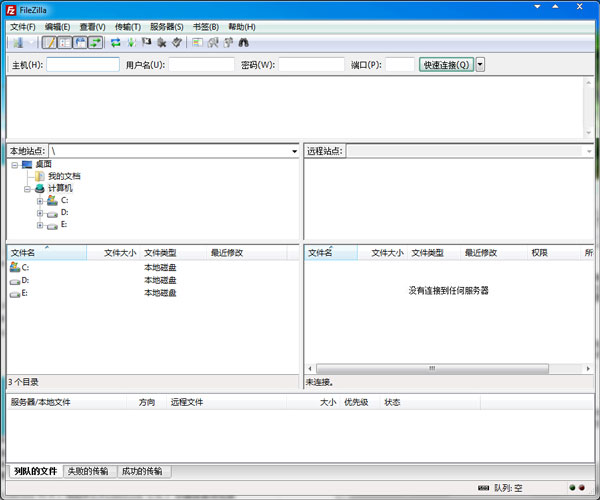600x500 pixels.
Task: Click the process queue green arrow icon
Action: [131, 42]
